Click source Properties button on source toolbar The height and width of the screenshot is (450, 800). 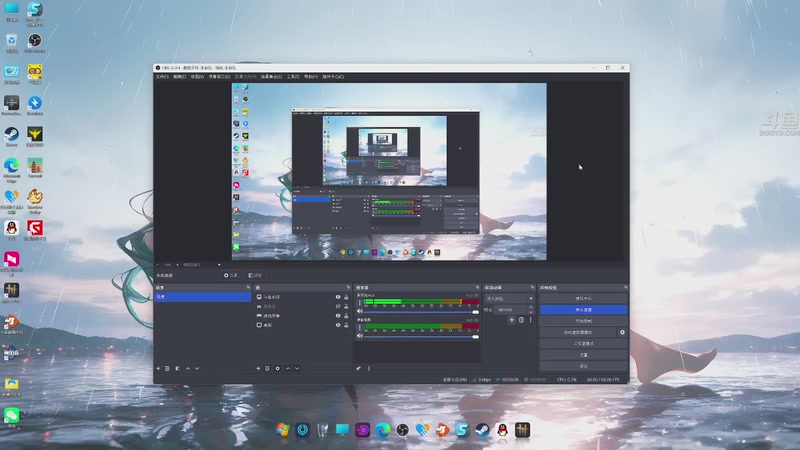(231, 276)
